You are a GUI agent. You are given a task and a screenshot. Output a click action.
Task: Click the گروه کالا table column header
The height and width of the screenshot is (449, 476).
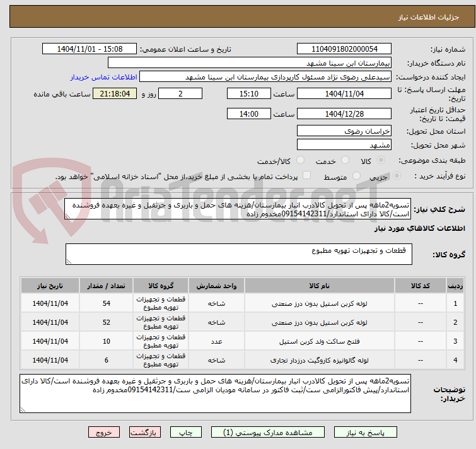[x=161, y=286]
